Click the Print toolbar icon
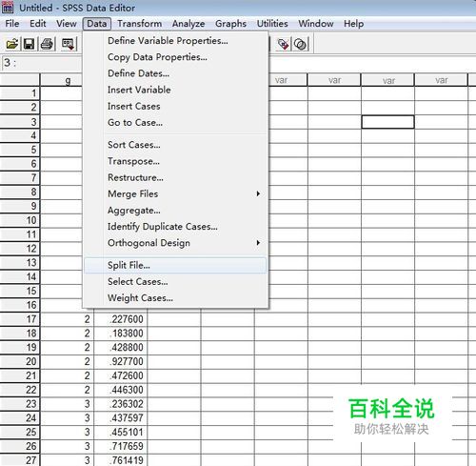Image resolution: width=476 pixels, height=466 pixels. [x=48, y=44]
